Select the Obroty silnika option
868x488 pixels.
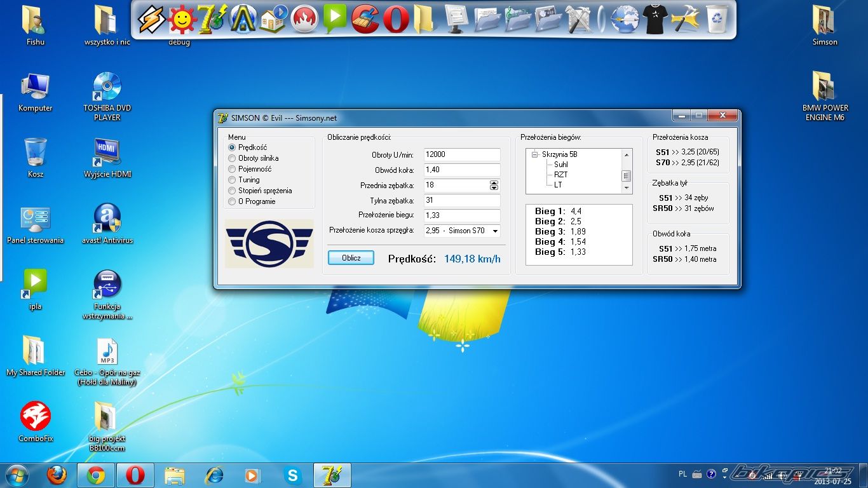[253, 158]
